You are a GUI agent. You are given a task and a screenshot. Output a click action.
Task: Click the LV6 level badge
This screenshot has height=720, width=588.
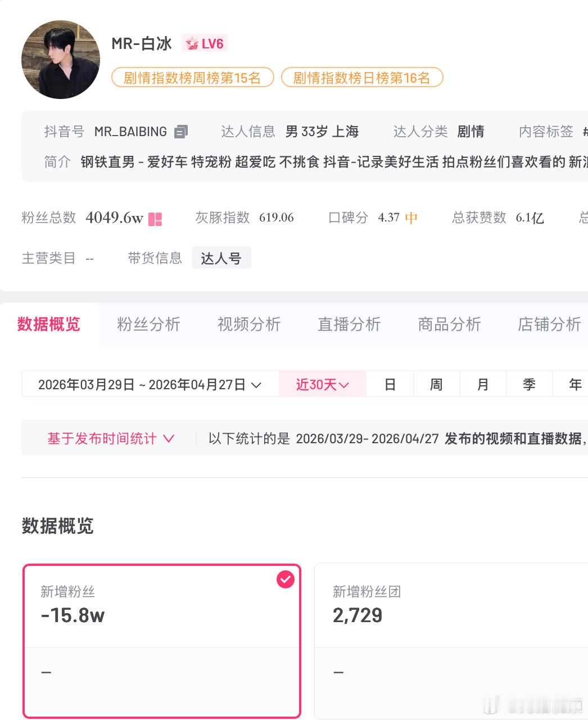[205, 43]
